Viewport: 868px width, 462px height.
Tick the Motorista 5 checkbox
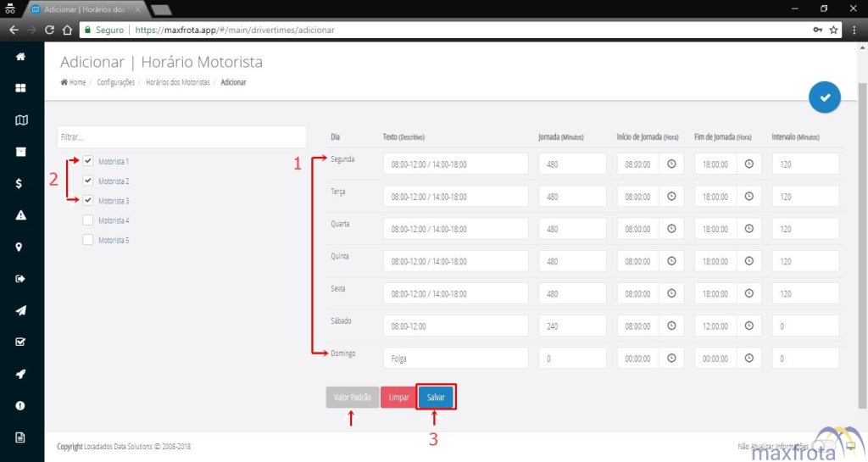(x=88, y=240)
